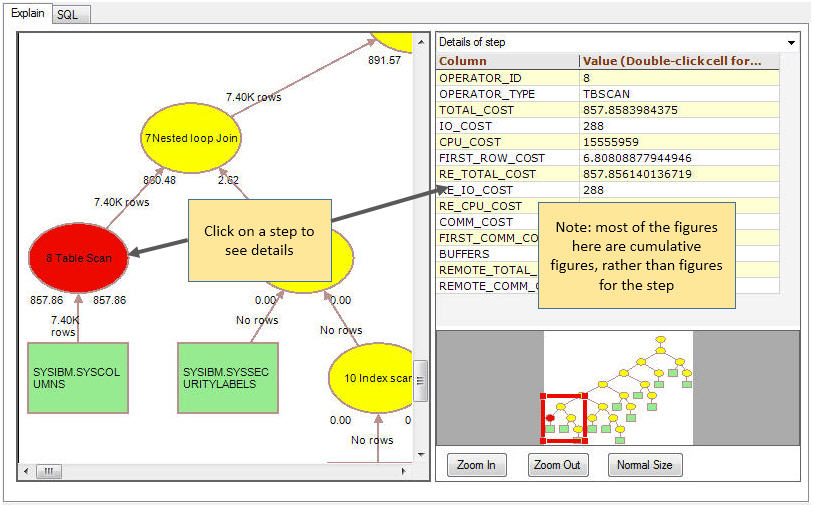The image size is (814, 505).
Task: Click the diagram scroll up arrow
Action: pos(420,42)
